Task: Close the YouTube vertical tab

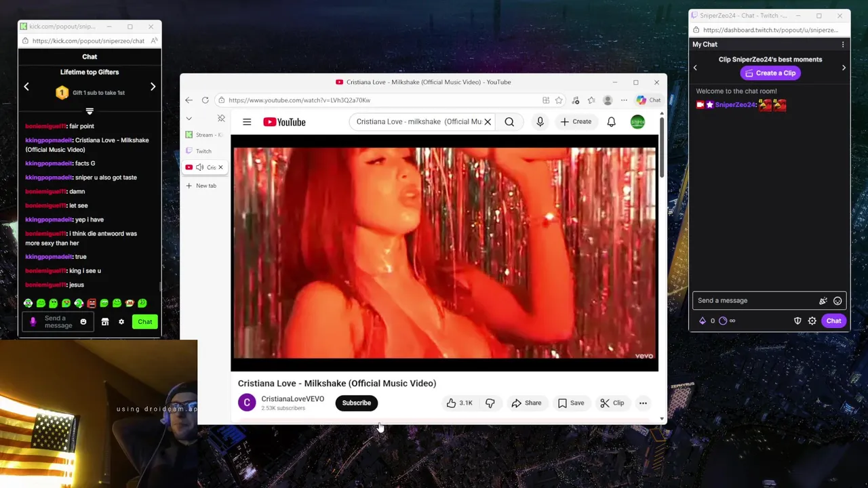Action: [x=220, y=167]
